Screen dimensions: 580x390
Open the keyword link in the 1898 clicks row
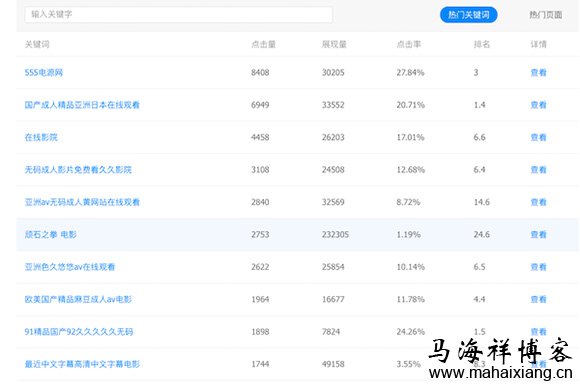point(79,332)
